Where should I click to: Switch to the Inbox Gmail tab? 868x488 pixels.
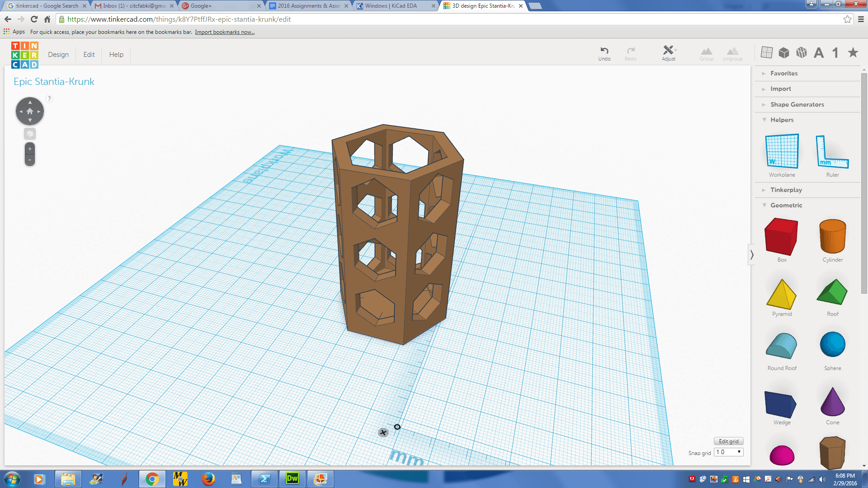coord(134,6)
